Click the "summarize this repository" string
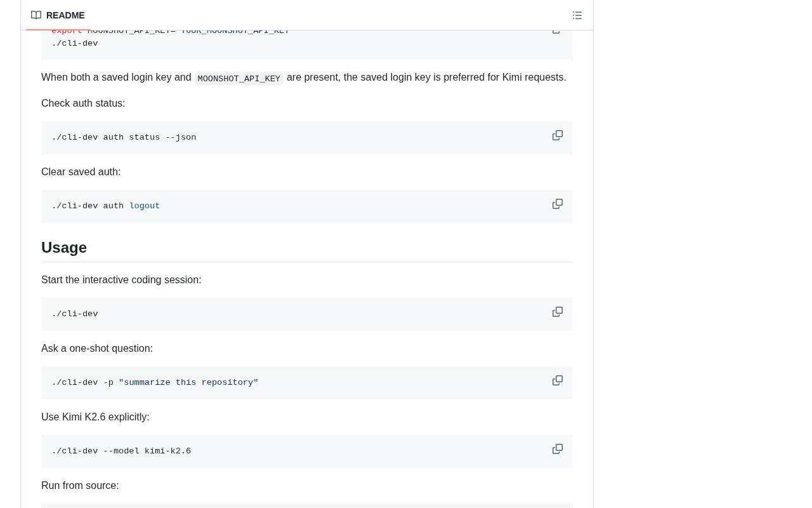 click(188, 382)
